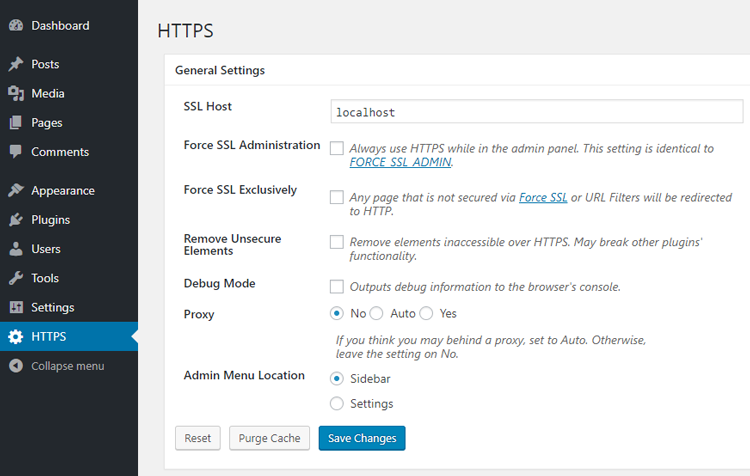Viewport: 750px width, 476px height.
Task: Select Proxy option No
Action: (x=337, y=313)
